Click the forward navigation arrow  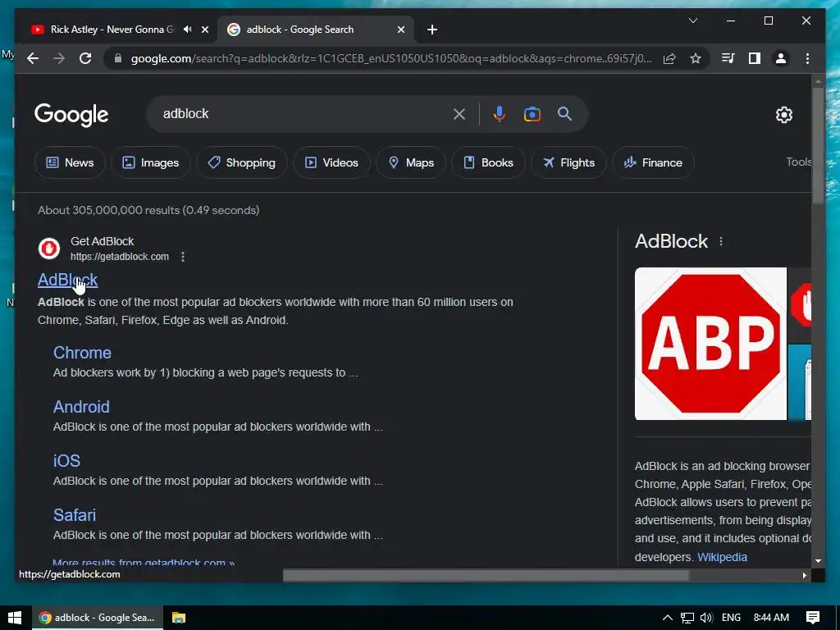(59, 58)
